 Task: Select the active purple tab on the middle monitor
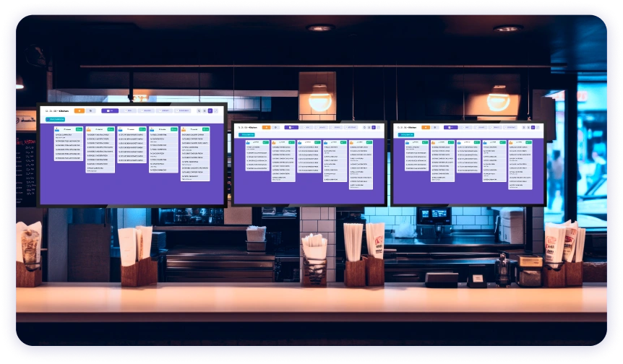291,127
